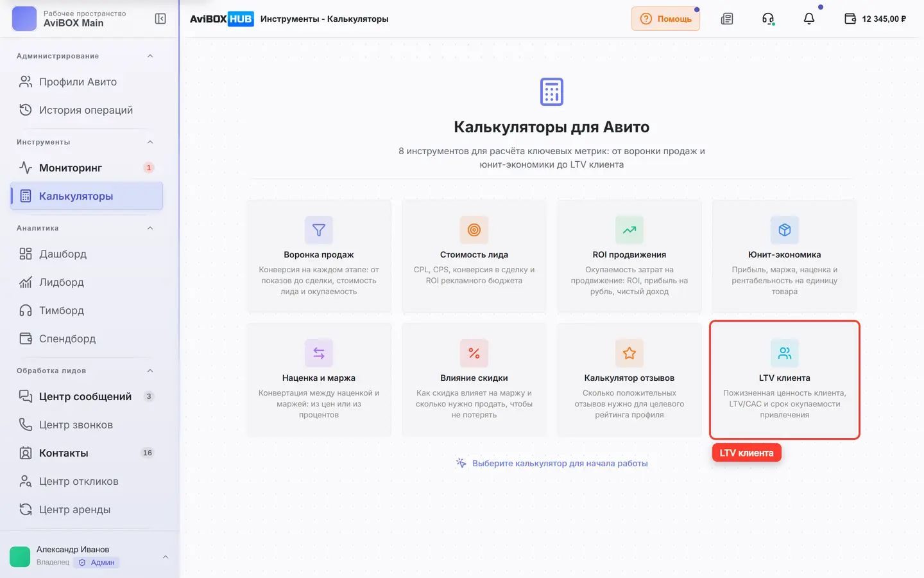
Task: Click the Мониторинг pulse icon
Action: click(26, 168)
